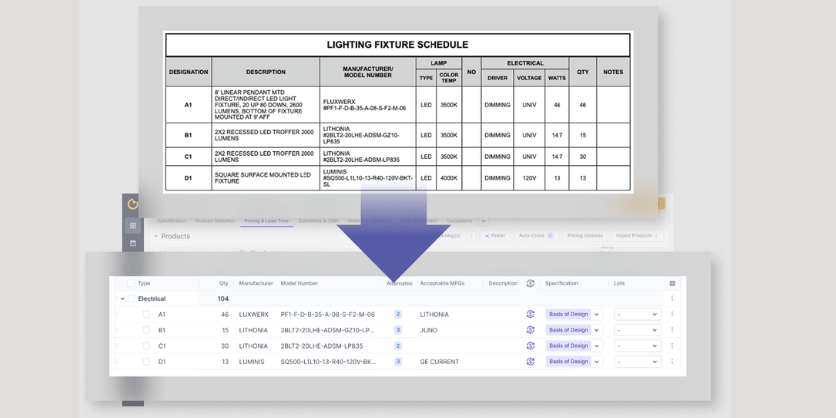Click model number PF1-F-D-B-35-A-08-S-F2-M-06
Image resolution: width=836 pixels, height=418 pixels.
pos(327,314)
